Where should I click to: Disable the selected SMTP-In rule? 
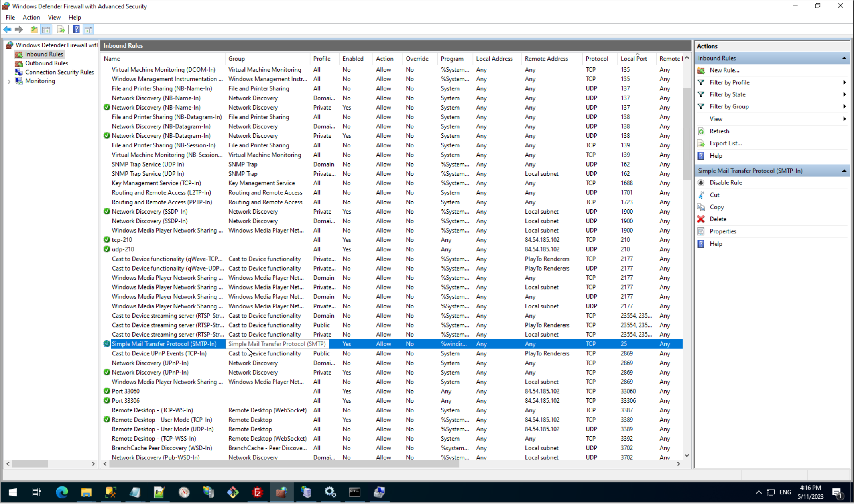[725, 182]
